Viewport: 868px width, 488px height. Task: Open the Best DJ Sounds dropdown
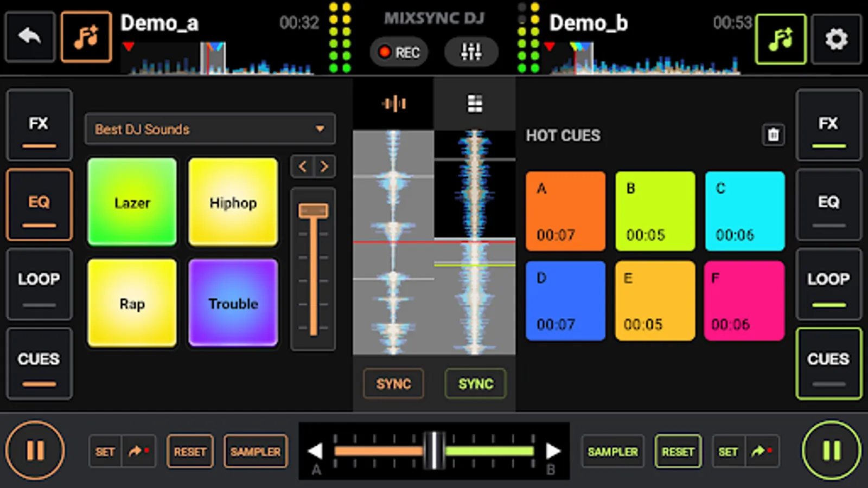tap(210, 129)
